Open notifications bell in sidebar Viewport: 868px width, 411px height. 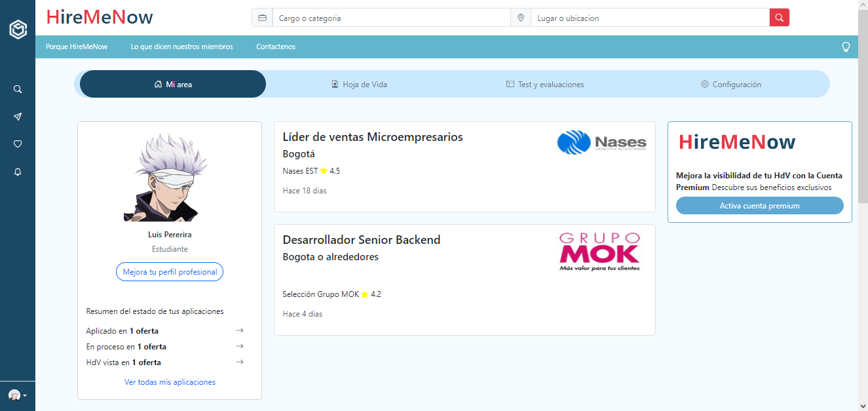click(x=18, y=172)
